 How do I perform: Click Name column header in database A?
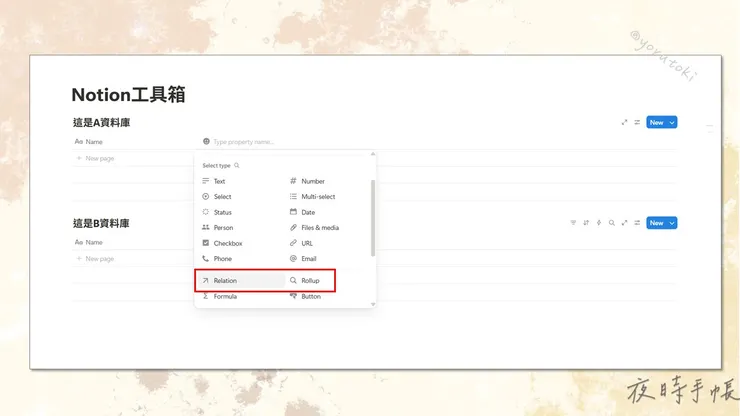click(89, 142)
